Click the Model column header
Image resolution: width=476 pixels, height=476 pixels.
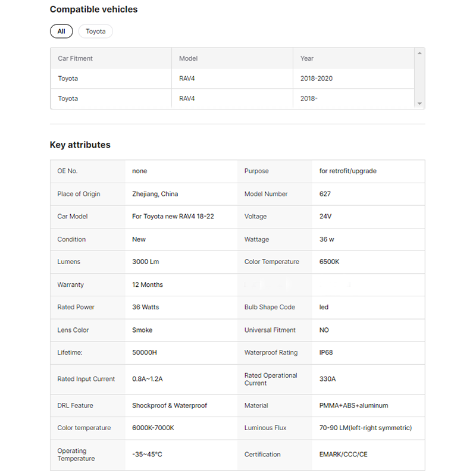coord(188,58)
